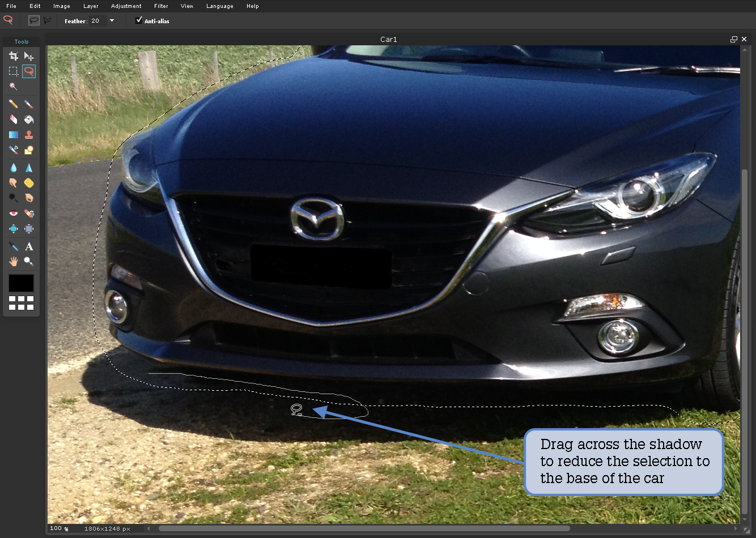The width and height of the screenshot is (756, 538).
Task: Select the Brush tool
Action: coord(29,104)
